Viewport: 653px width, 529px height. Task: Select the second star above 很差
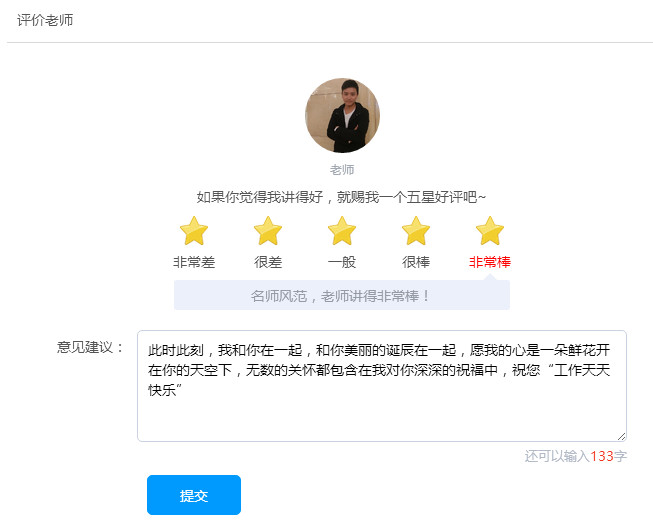click(268, 232)
